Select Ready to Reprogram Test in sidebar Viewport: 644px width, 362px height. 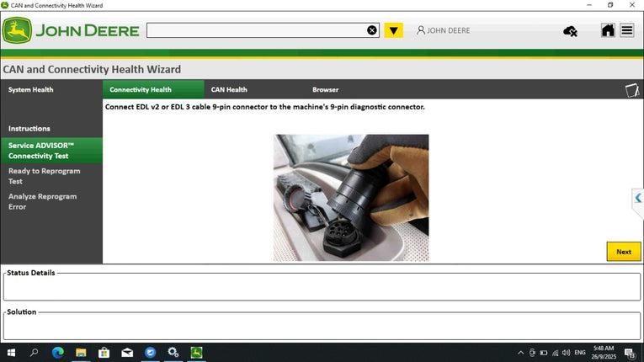click(45, 176)
